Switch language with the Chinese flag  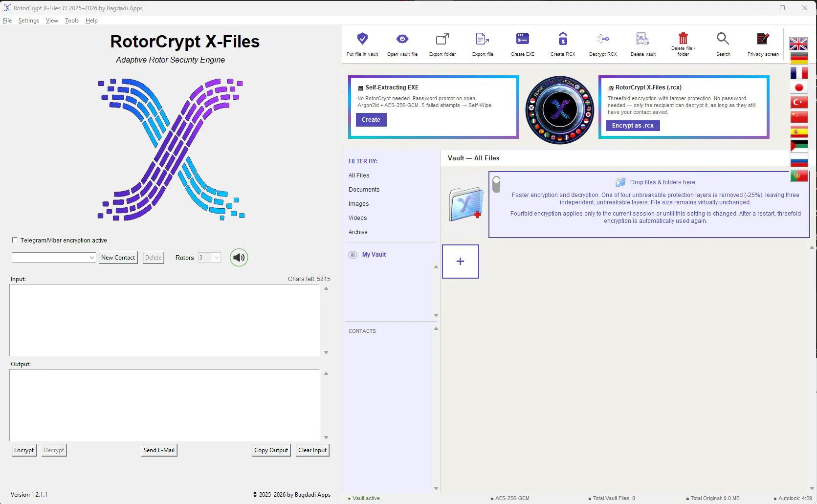tap(799, 117)
